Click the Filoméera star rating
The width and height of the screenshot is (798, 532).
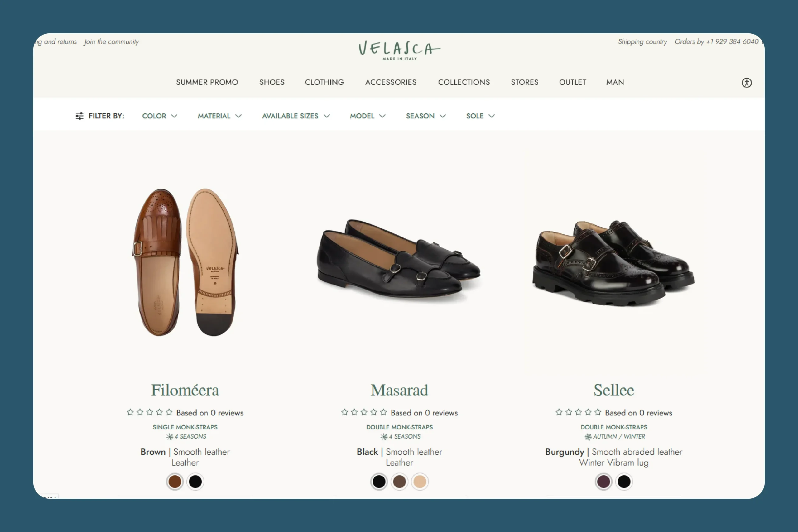150,412
